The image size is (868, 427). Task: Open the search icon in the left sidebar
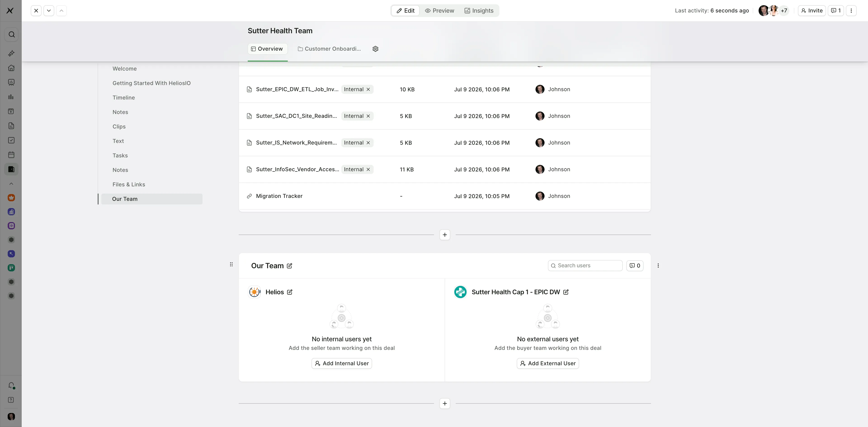[12, 34]
